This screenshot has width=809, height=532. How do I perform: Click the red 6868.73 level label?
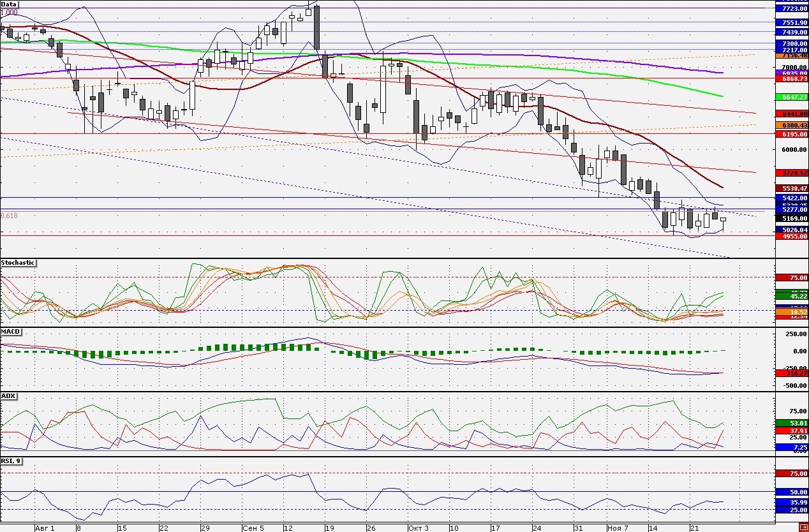pos(792,78)
